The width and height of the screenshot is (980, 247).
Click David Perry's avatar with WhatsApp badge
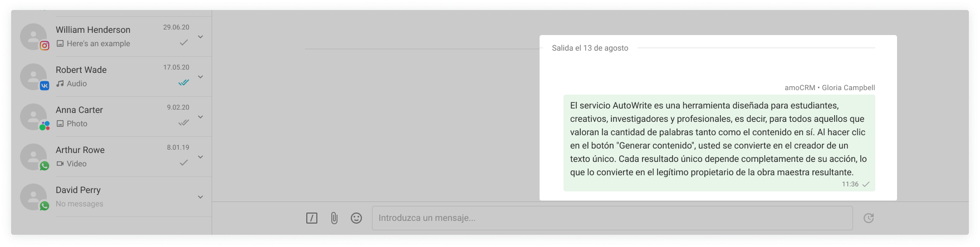(33, 197)
